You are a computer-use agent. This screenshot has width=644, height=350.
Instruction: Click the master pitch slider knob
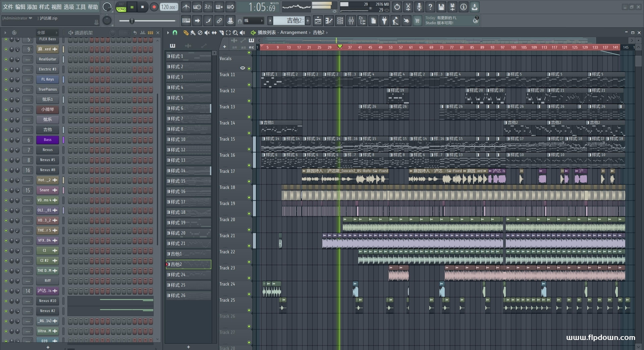click(x=132, y=21)
